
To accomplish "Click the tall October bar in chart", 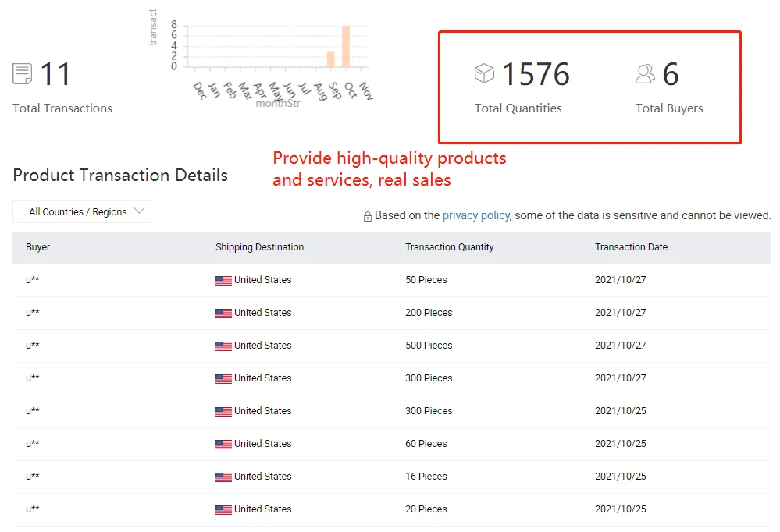I will pyautogui.click(x=345, y=46).
